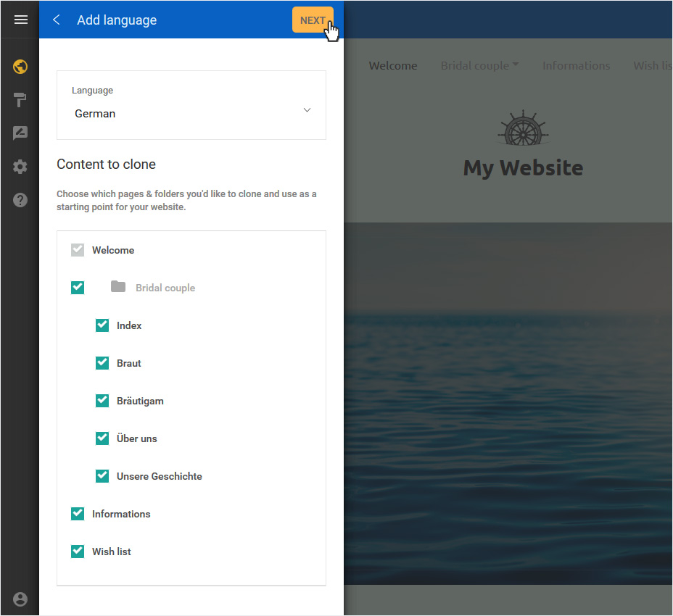Expand the Bridal couple menu caret in preview

coord(516,64)
